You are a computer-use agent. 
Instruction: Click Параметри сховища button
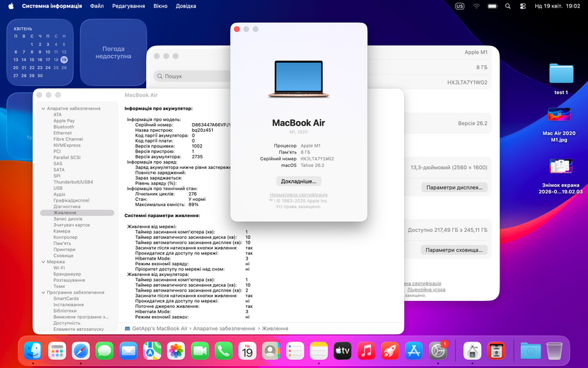click(x=454, y=250)
